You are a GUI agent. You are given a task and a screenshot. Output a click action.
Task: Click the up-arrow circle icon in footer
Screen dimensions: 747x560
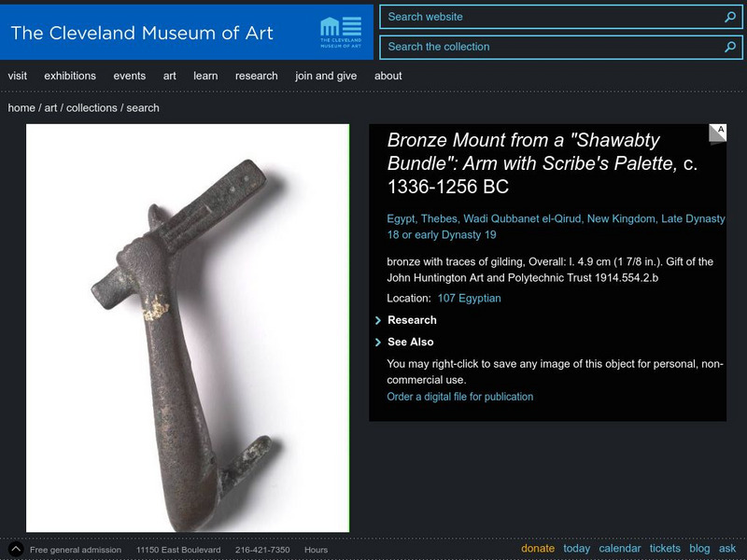(16, 549)
